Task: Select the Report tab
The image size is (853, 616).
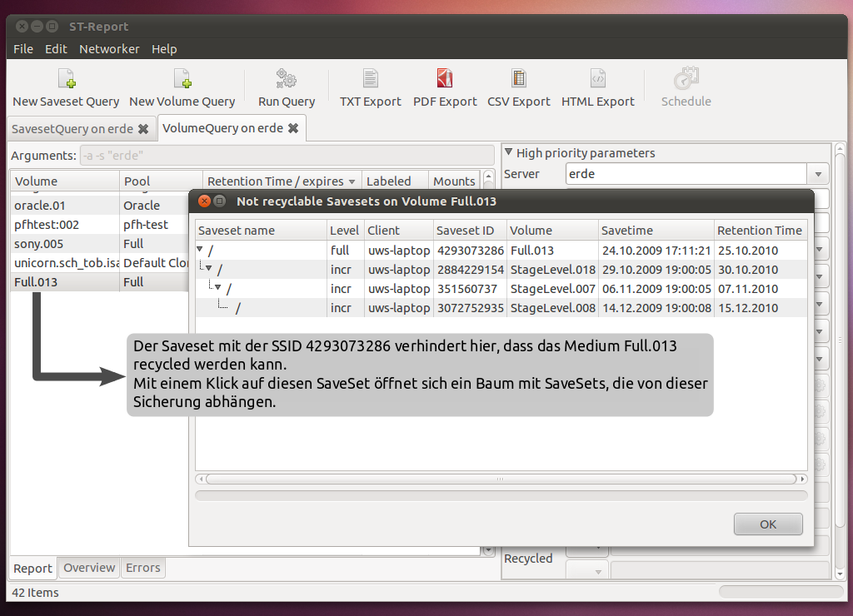Action: (32, 569)
